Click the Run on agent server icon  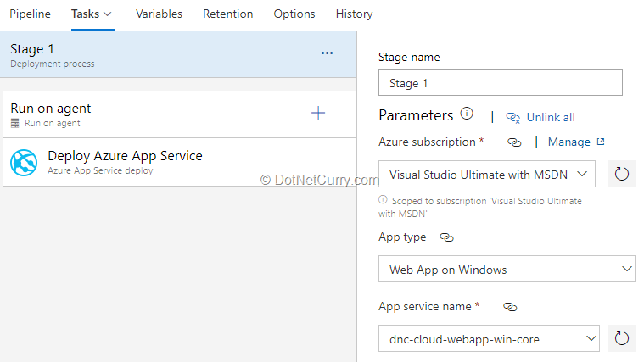click(x=14, y=123)
